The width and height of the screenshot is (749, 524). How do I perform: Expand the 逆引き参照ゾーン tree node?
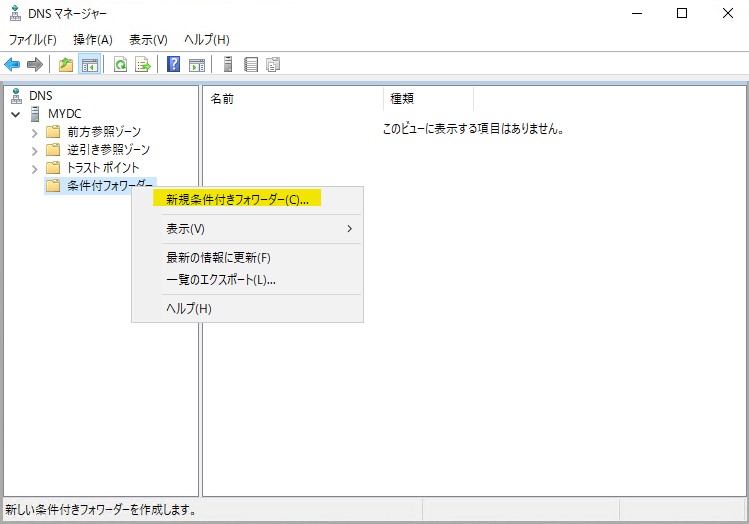pos(35,150)
